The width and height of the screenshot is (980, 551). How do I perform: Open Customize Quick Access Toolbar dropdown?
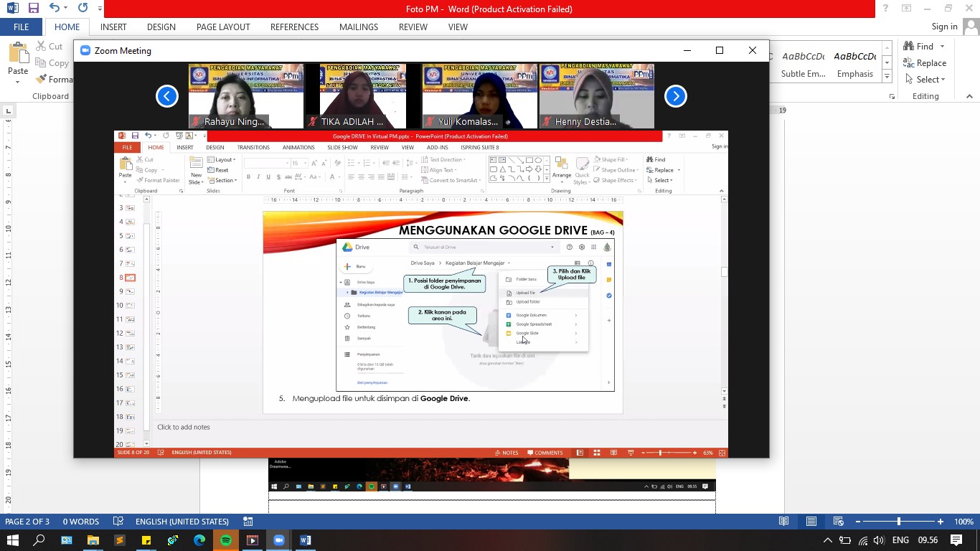point(100,9)
